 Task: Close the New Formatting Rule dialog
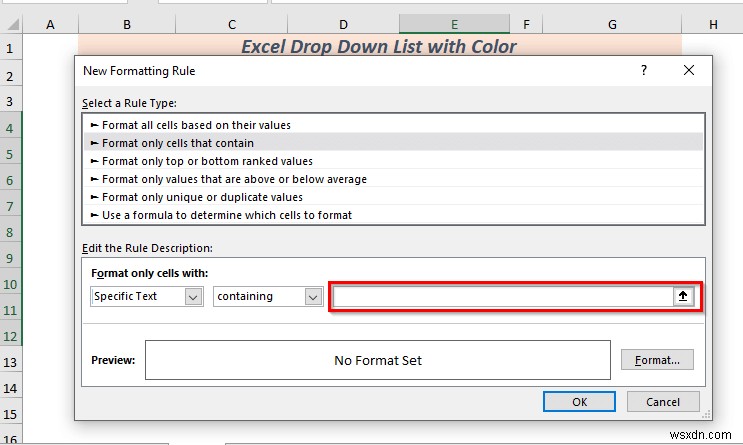pyautogui.click(x=688, y=70)
